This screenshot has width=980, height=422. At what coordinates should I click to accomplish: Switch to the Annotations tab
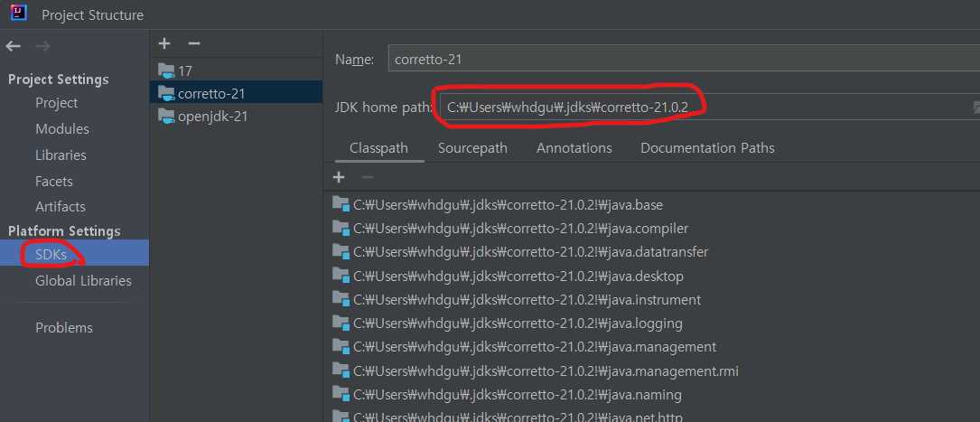click(x=574, y=148)
